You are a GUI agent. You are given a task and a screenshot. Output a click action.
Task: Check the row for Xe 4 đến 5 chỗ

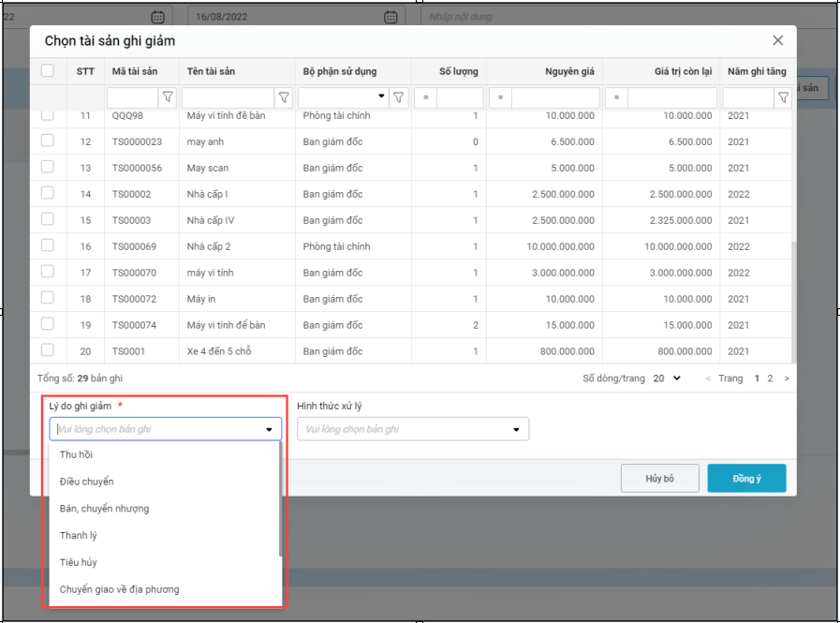(x=48, y=350)
